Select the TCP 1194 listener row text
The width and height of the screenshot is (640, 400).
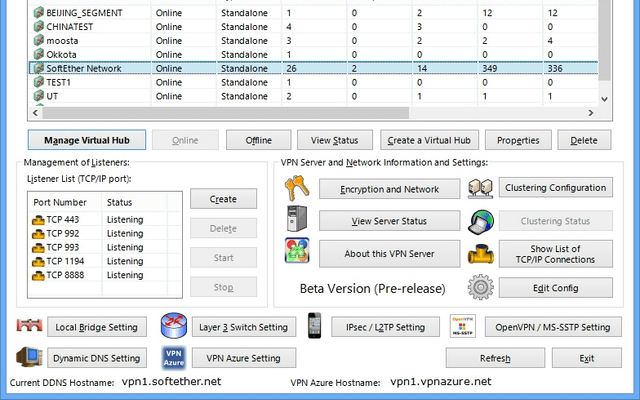(x=65, y=261)
